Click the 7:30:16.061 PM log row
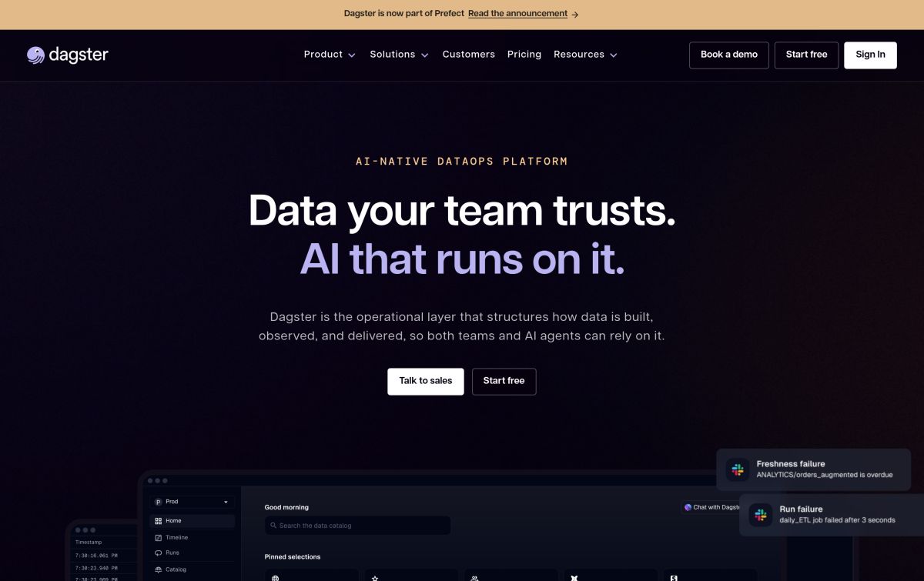The image size is (924, 581). point(96,556)
